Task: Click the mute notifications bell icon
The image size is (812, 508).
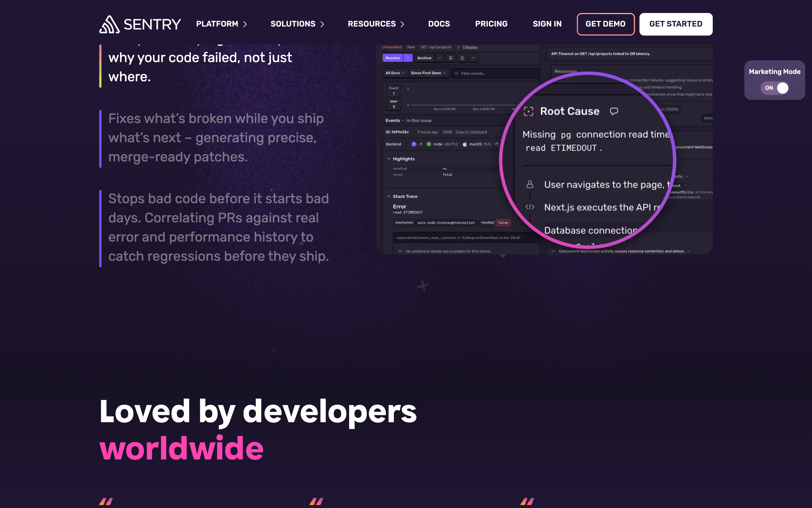Action: click(451, 58)
